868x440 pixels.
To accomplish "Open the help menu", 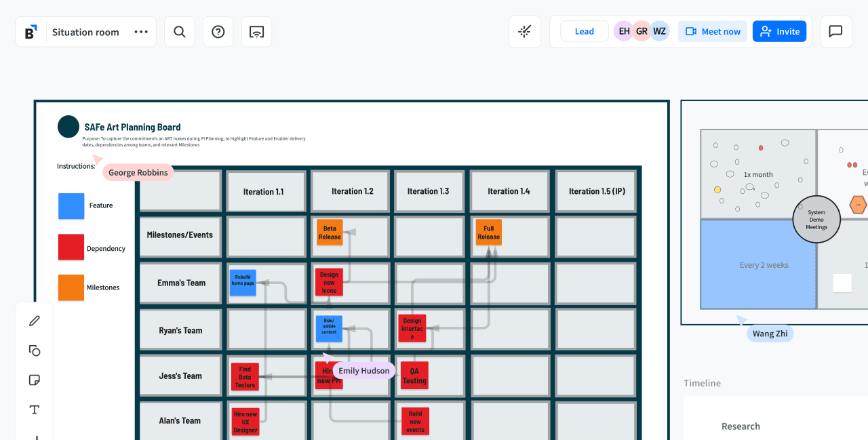I will click(218, 31).
